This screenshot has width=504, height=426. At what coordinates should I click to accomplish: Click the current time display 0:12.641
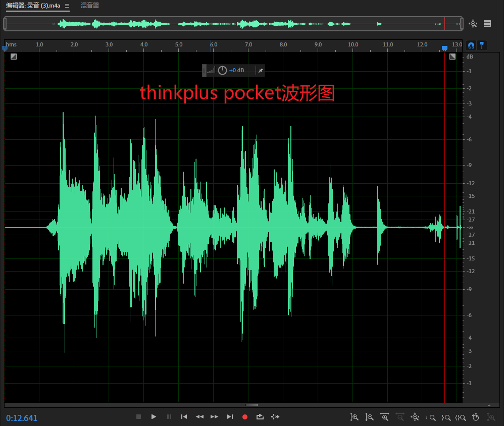(x=22, y=418)
